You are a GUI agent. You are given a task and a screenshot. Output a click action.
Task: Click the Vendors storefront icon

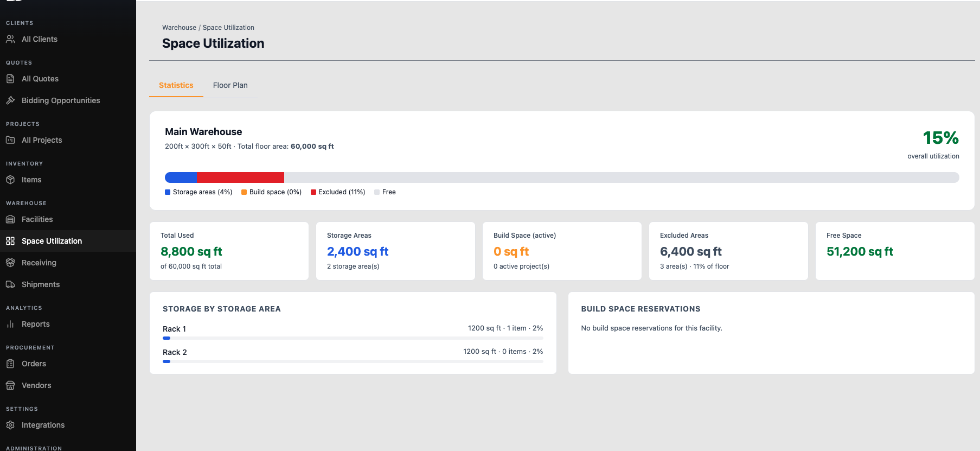click(10, 385)
